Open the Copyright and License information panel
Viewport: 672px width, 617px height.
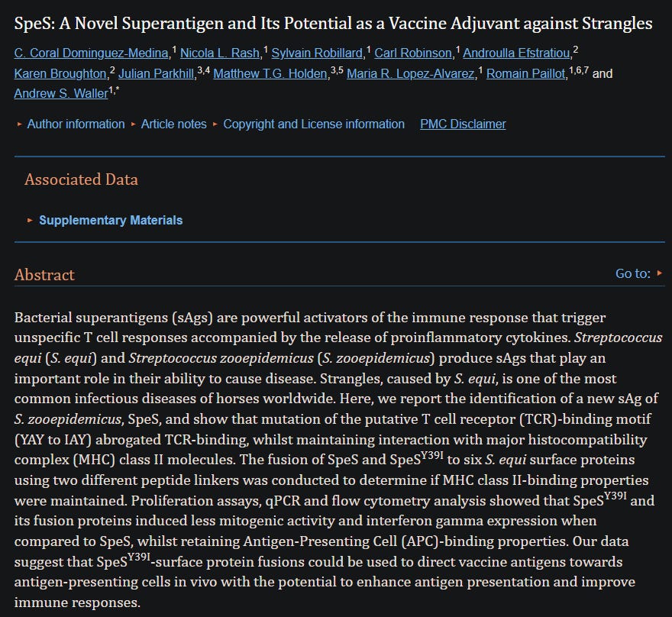tap(314, 124)
